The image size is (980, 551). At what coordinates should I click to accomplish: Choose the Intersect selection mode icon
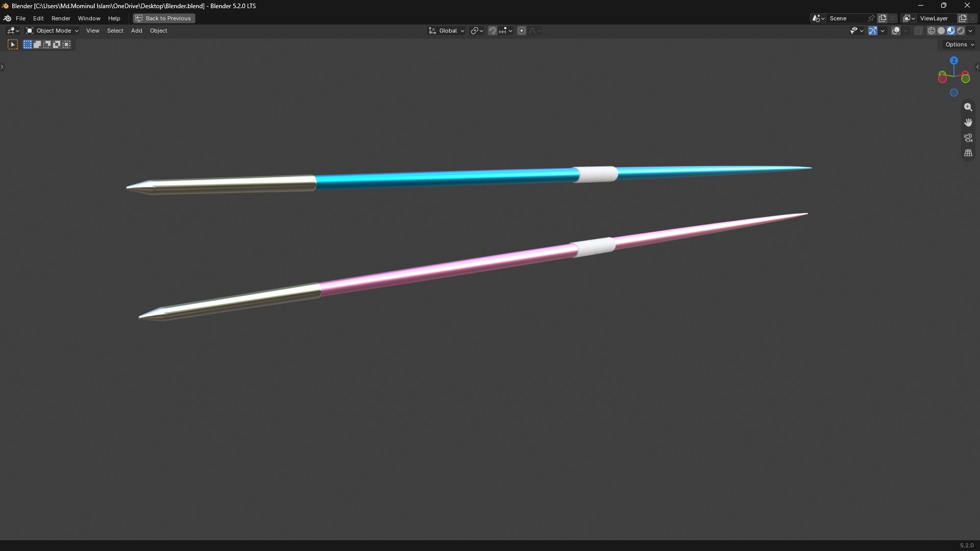(66, 45)
